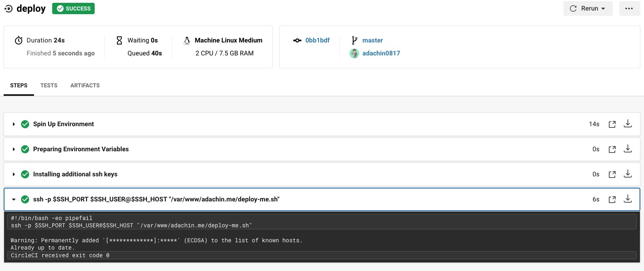This screenshot has height=271, width=644.
Task: Open adachin0817 user profile link
Action: click(x=381, y=53)
